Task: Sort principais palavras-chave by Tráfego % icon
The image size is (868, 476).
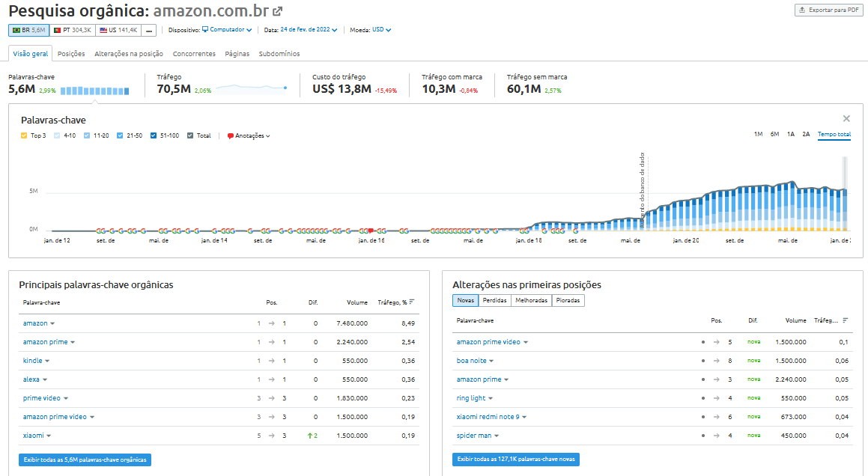Action: pos(412,302)
